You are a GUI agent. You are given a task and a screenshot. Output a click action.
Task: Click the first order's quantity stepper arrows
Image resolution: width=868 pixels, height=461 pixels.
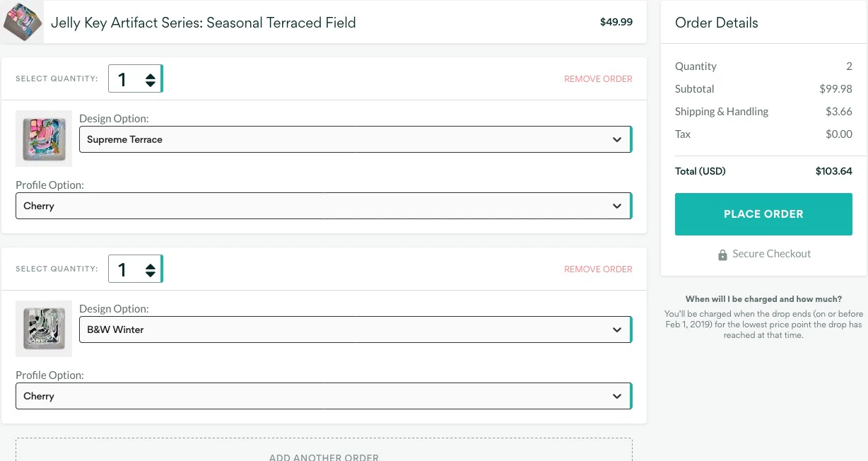click(x=150, y=79)
